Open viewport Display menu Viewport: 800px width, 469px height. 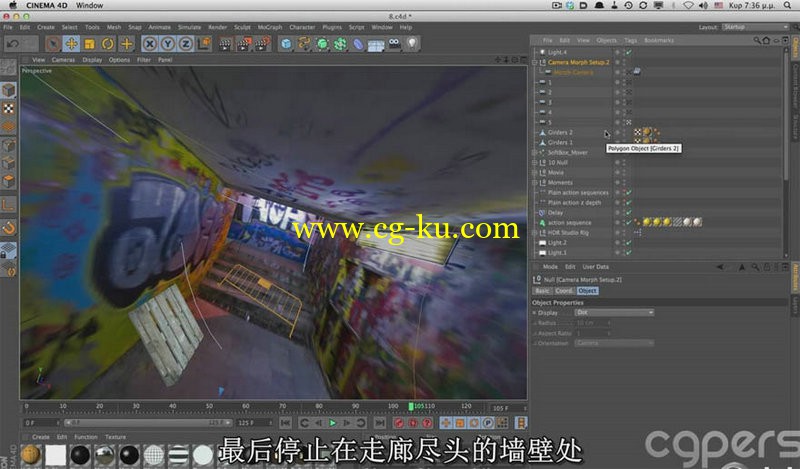(92, 60)
